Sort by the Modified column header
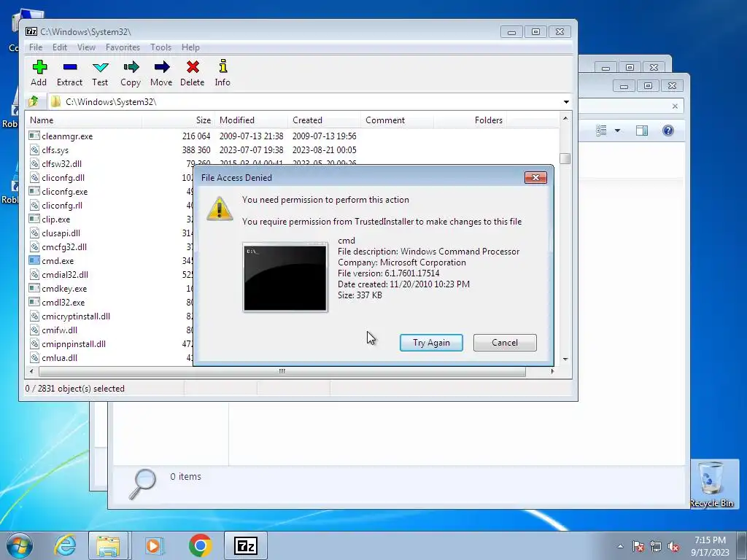Screen dimensions: 747x560 [251, 120]
